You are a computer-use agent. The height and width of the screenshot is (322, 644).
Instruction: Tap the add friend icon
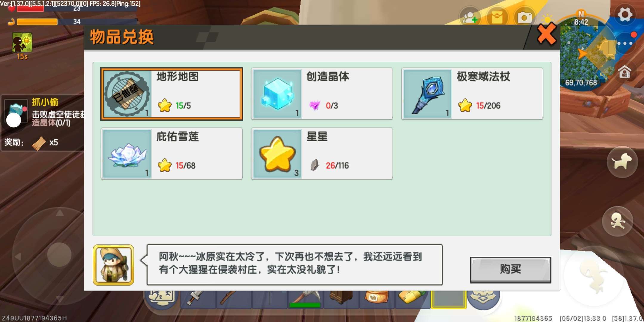pyautogui.click(x=470, y=18)
